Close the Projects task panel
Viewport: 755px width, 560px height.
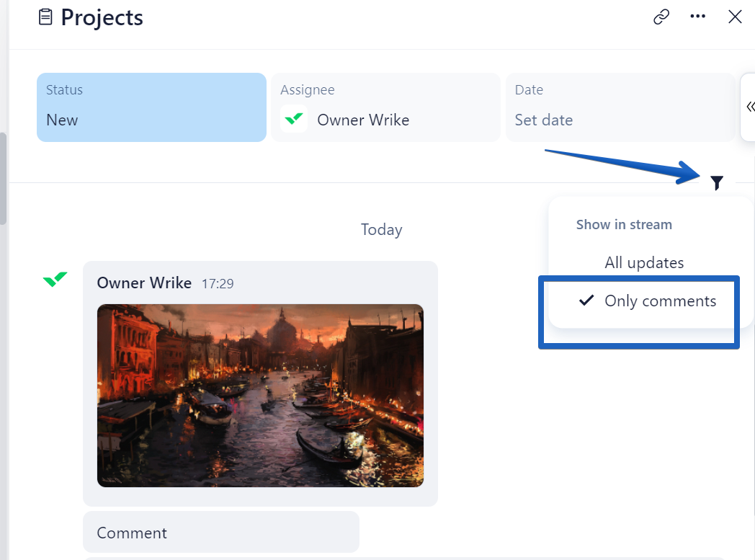[x=735, y=17]
